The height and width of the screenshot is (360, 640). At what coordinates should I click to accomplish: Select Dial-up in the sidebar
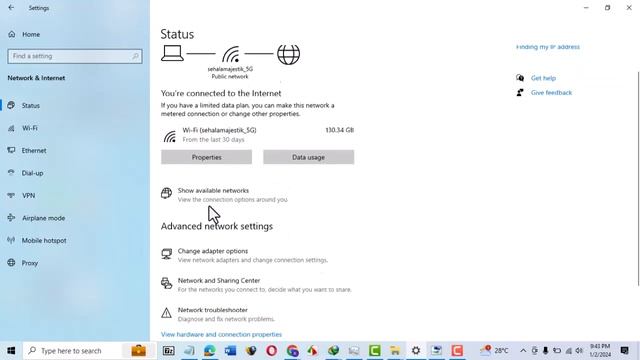32,173
